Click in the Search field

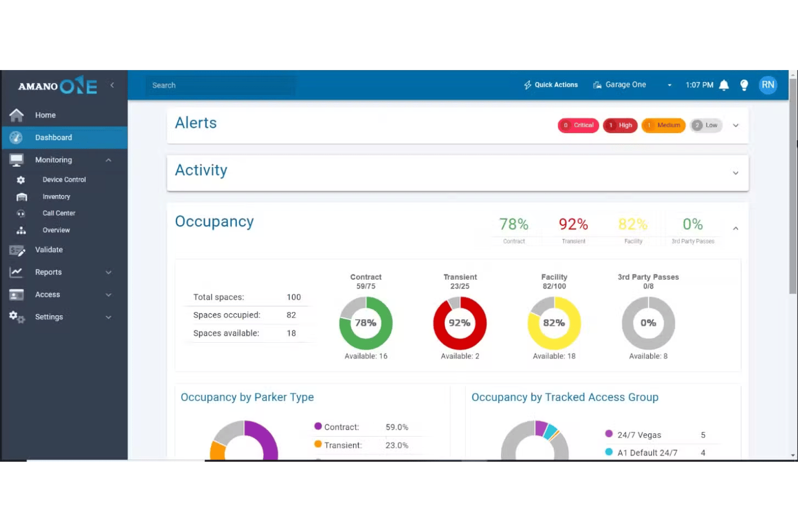220,85
